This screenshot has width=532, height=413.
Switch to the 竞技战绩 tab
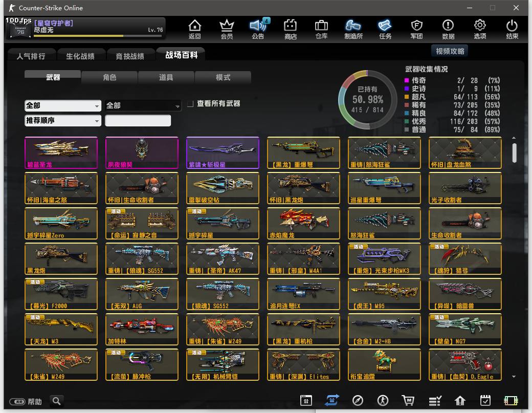point(130,56)
